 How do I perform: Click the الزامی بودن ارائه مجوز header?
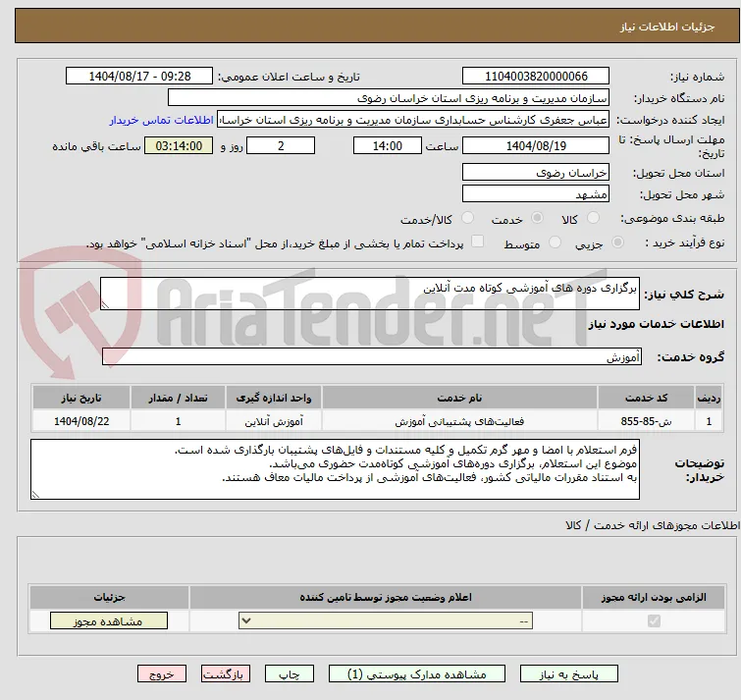[x=654, y=598]
